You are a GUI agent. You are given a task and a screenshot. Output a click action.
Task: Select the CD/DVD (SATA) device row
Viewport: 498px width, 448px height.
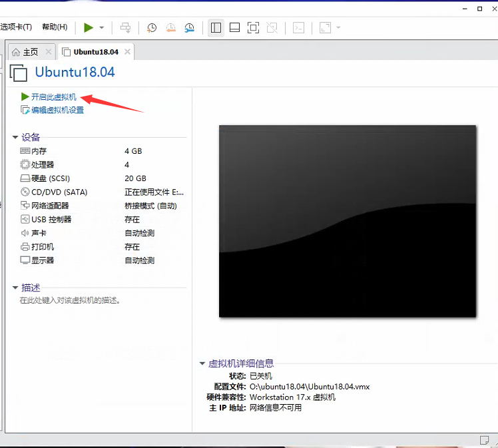point(102,192)
